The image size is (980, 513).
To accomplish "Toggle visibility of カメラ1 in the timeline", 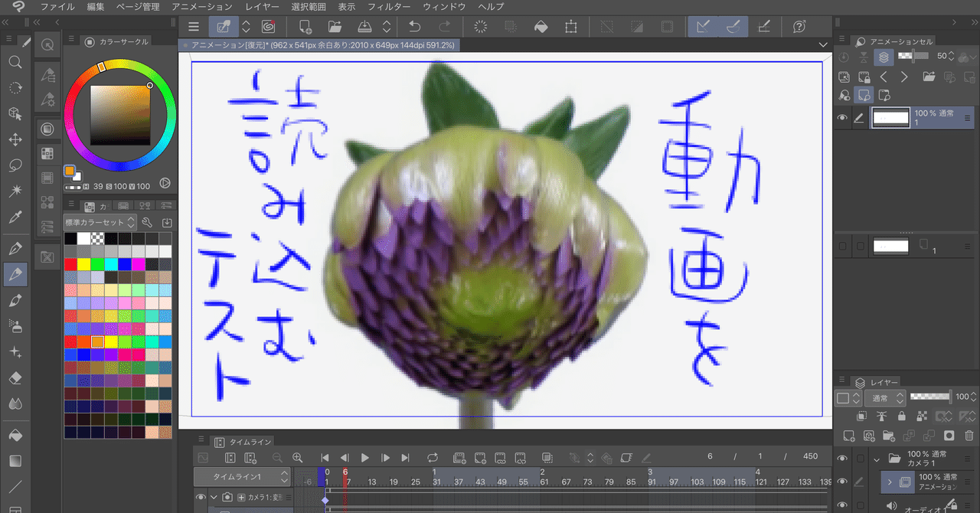I will pyautogui.click(x=199, y=495).
